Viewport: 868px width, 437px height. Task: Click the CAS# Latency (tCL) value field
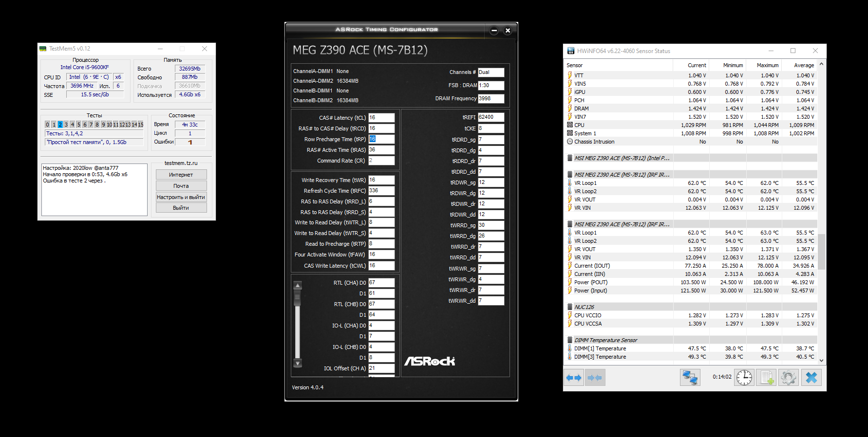tap(381, 118)
